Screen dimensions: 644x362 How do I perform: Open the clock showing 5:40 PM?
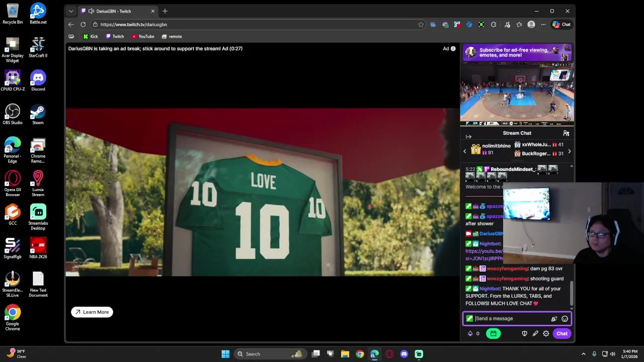(630, 354)
